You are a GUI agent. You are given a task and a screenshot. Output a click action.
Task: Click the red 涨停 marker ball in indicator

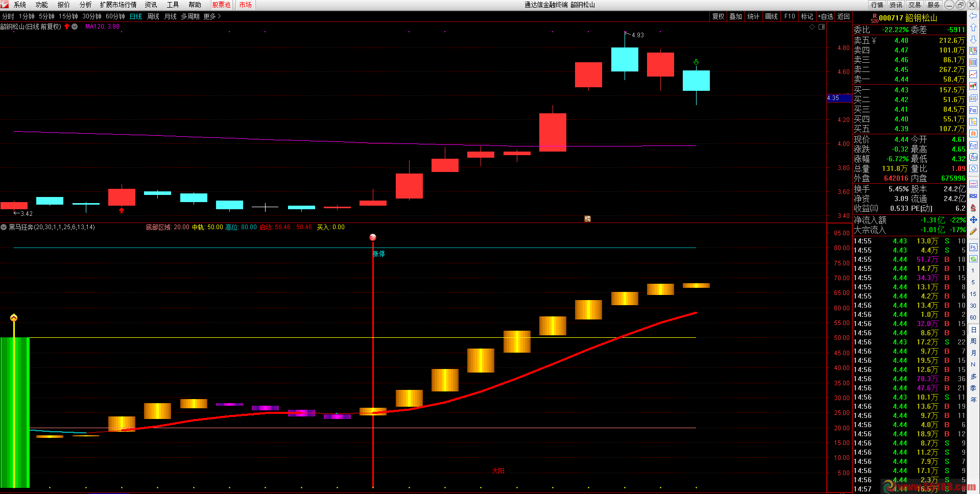point(373,237)
